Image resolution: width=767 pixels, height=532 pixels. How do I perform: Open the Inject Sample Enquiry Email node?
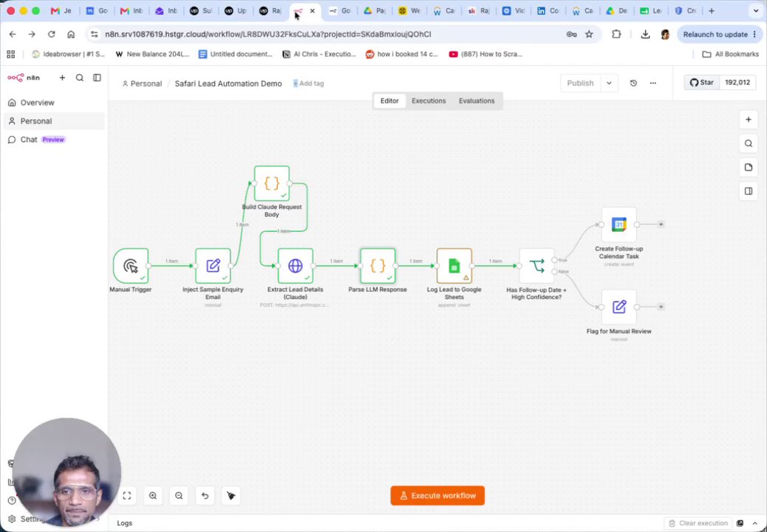click(x=213, y=265)
